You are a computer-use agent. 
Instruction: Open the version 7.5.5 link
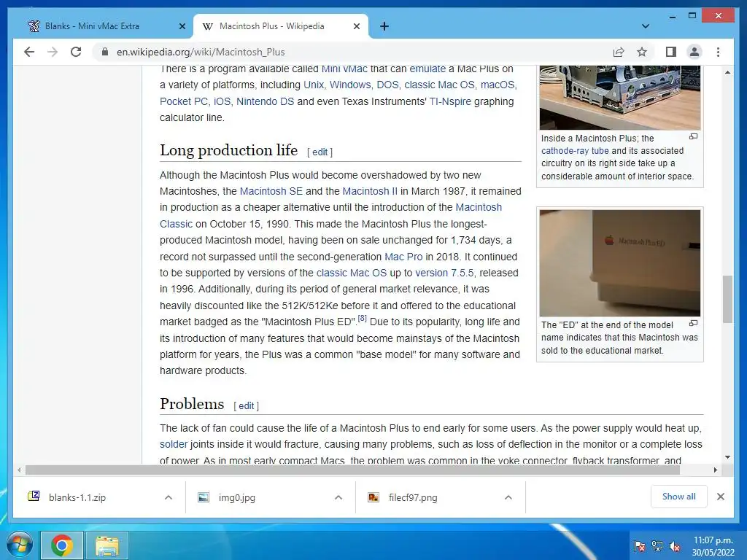[x=444, y=273]
